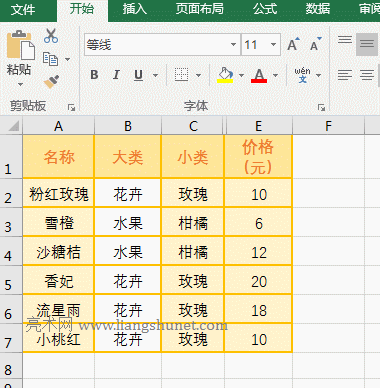
Task: Select the 大类 header cell
Action: [x=128, y=157]
